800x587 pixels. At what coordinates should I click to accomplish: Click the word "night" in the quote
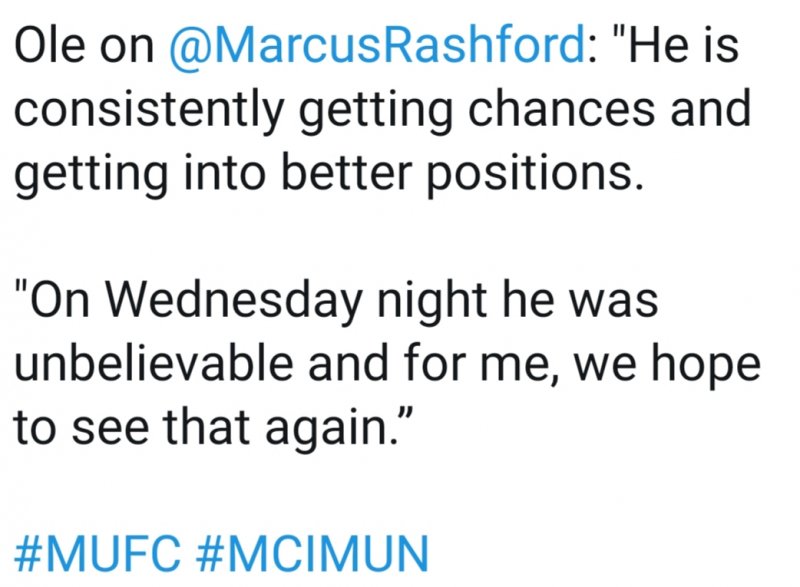pos(432,301)
